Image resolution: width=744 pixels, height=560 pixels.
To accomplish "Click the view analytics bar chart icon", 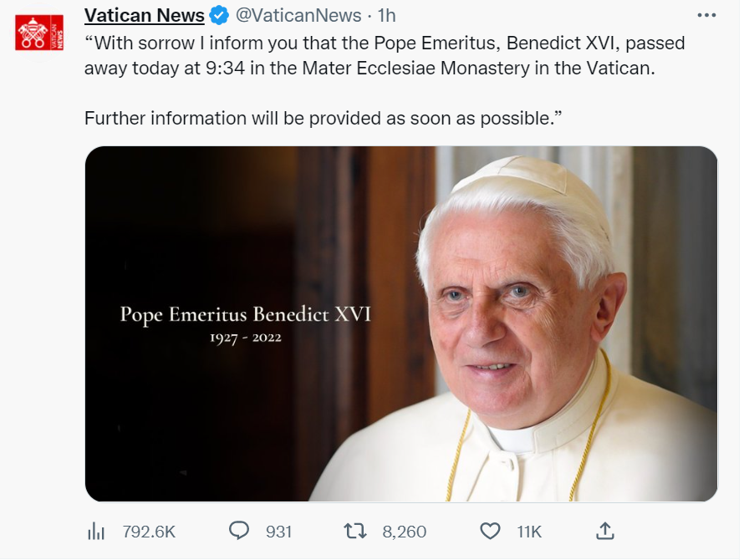I will [x=96, y=531].
